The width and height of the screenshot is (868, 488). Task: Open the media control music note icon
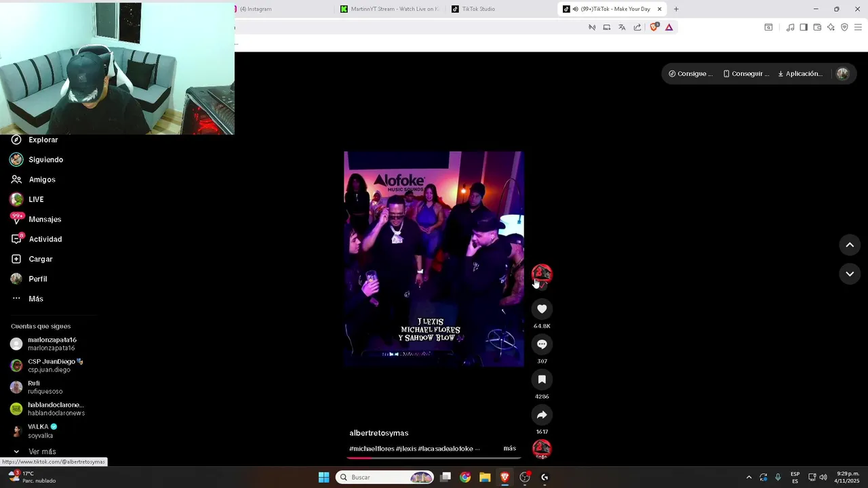[x=790, y=28]
